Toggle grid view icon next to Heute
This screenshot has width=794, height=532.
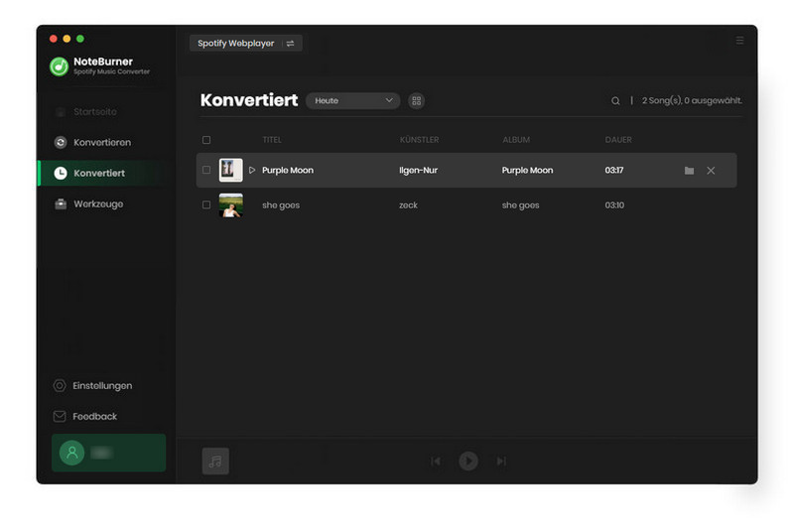click(416, 100)
